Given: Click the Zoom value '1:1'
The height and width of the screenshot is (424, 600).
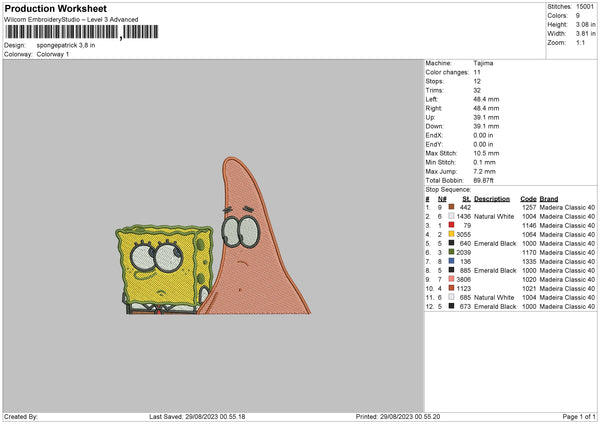Looking at the screenshot, I should click(x=580, y=43).
